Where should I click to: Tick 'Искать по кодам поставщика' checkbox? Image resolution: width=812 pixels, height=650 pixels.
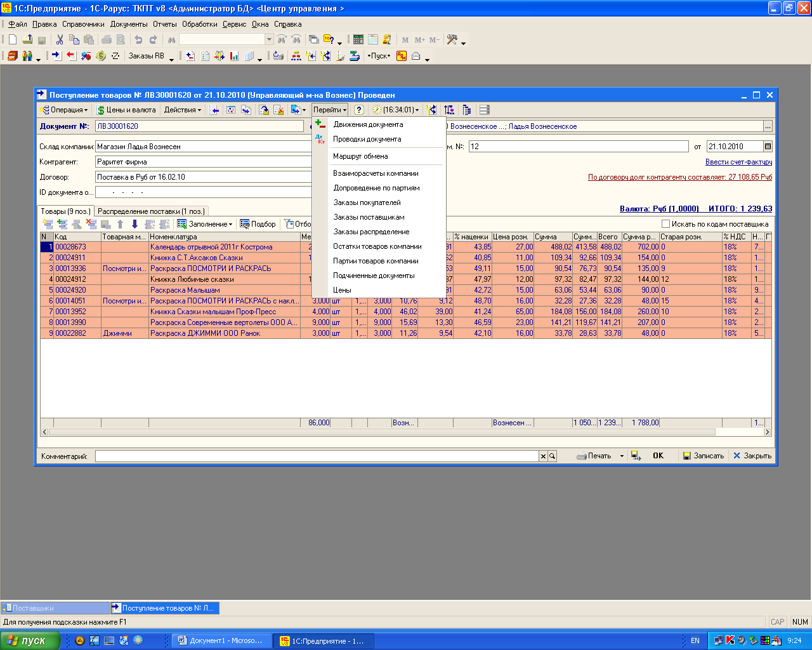665,223
